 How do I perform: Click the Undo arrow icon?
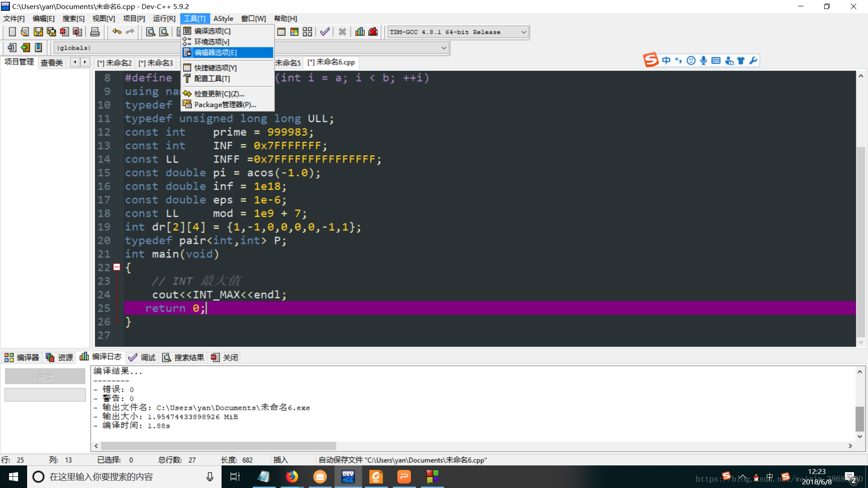117,32
